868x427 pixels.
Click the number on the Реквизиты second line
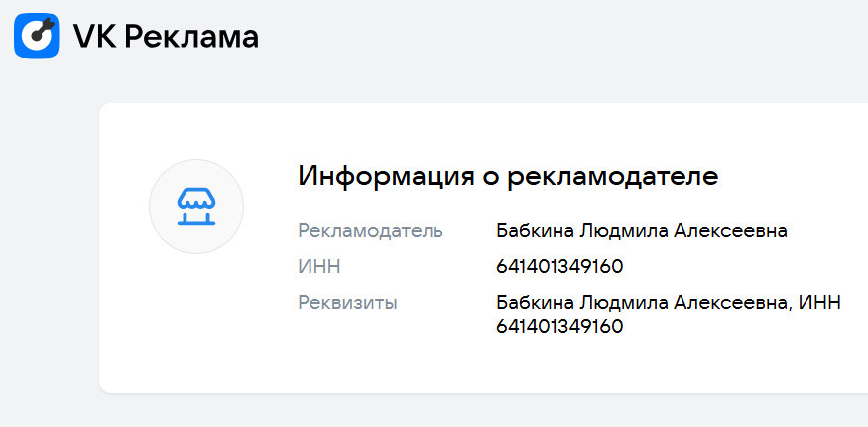[x=559, y=326]
